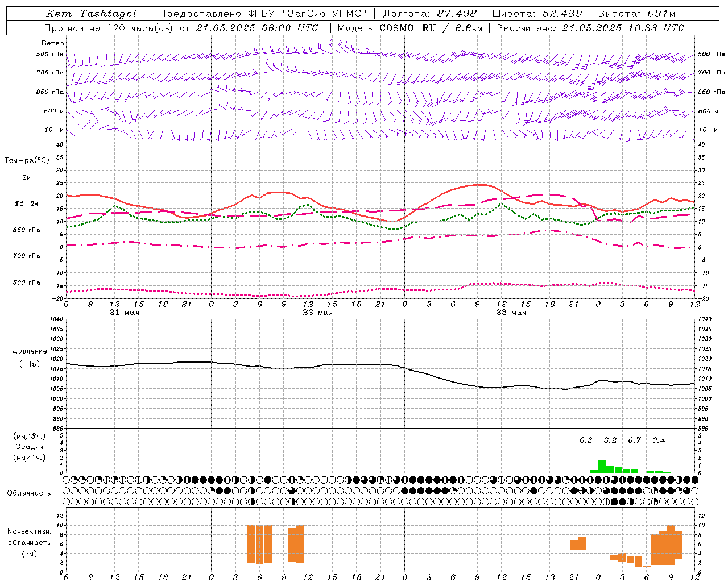Click the 3-hour precipitation total '0.3'
Screen dimensions: 728x582
point(586,440)
